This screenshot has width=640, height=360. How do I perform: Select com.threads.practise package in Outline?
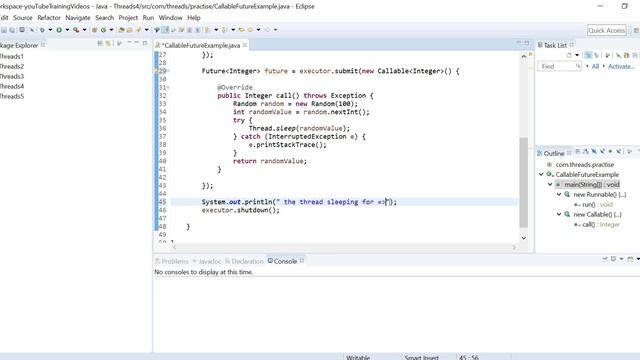[584, 164]
